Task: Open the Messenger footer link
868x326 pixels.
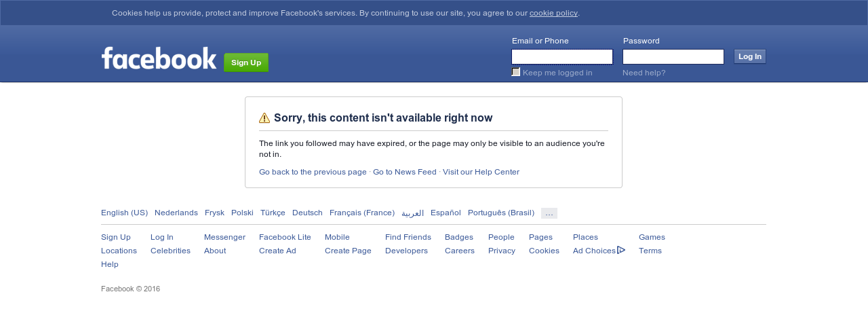Action: click(224, 237)
